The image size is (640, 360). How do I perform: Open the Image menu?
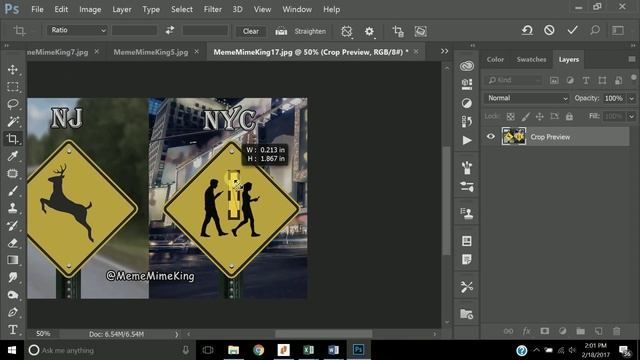[x=90, y=9]
